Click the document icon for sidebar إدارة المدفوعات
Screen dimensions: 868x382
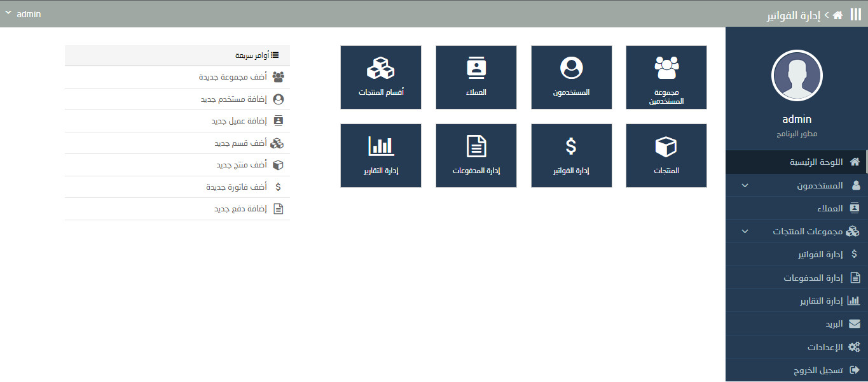(x=855, y=278)
